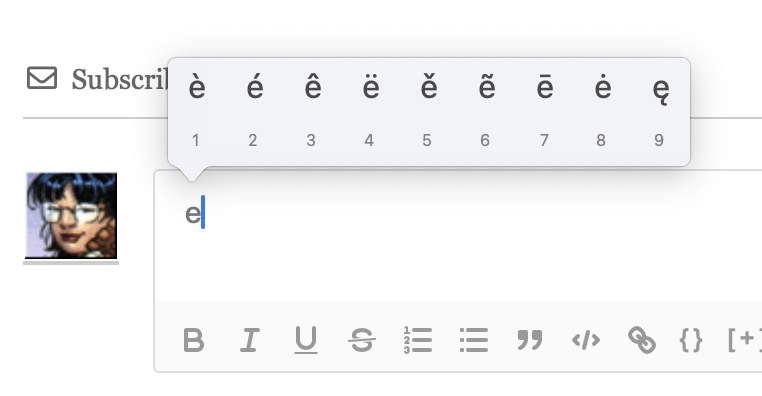This screenshot has height=396, width=762.
Task: Insert a blockquote with quote icon
Action: tap(530, 340)
